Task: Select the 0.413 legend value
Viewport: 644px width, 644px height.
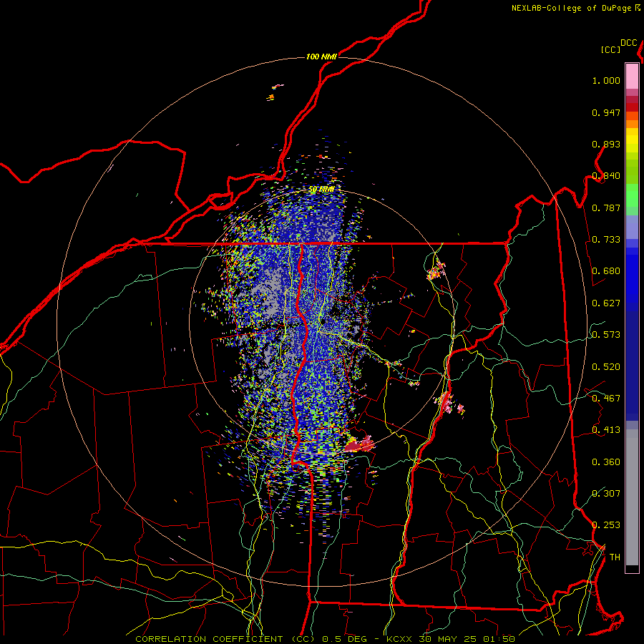Action: 606,430
